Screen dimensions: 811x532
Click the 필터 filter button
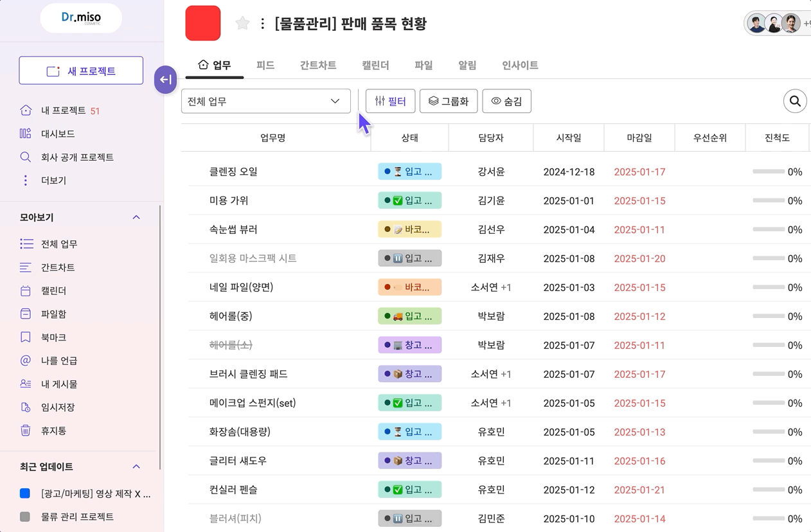pos(390,101)
